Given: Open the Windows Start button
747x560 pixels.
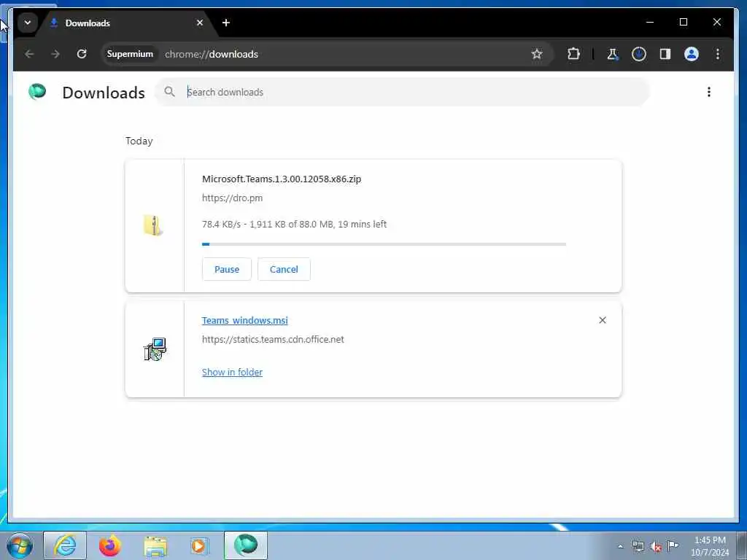Looking at the screenshot, I should [x=20, y=545].
